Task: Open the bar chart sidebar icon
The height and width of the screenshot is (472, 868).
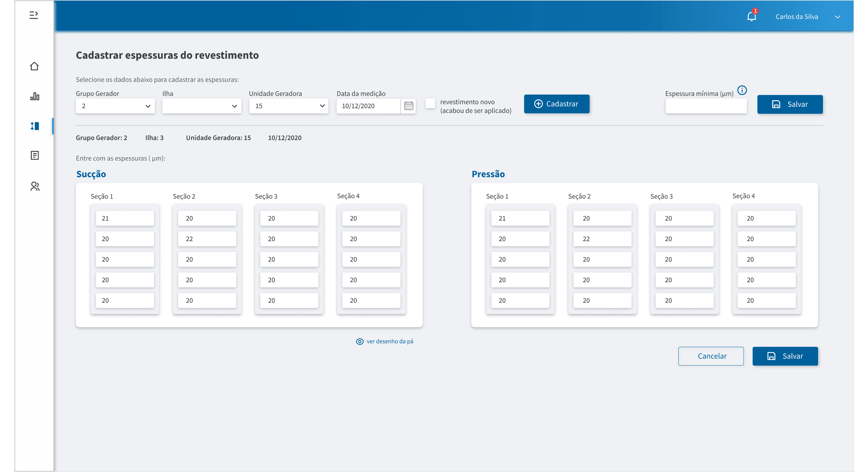Action: pyautogui.click(x=35, y=96)
